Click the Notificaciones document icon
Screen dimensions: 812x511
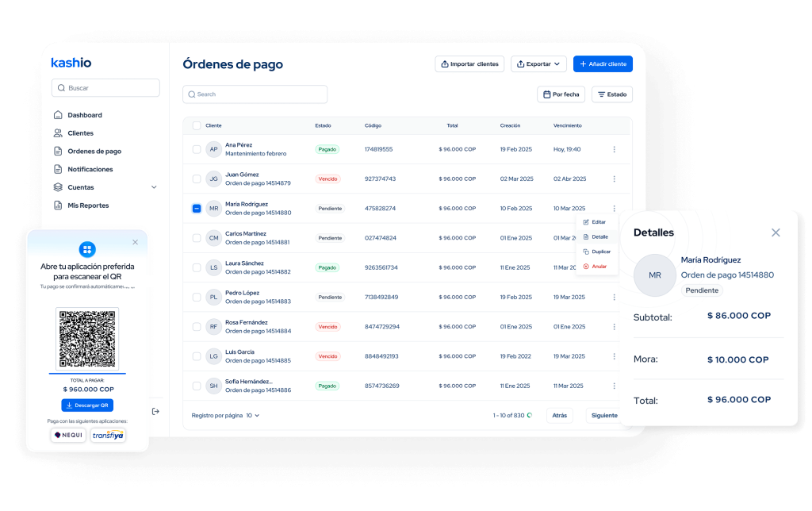58,169
